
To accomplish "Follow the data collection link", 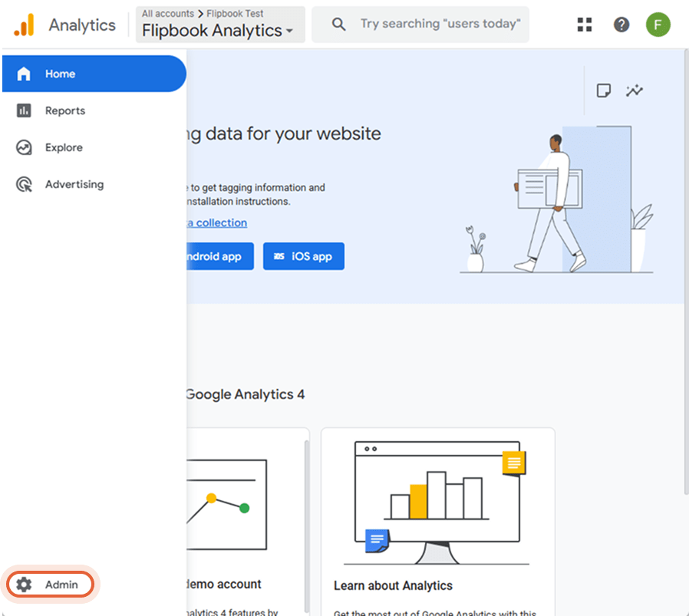I will [217, 222].
